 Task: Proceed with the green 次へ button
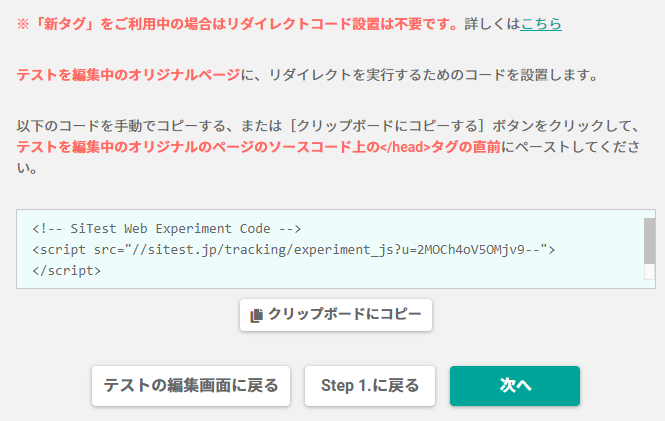(515, 386)
